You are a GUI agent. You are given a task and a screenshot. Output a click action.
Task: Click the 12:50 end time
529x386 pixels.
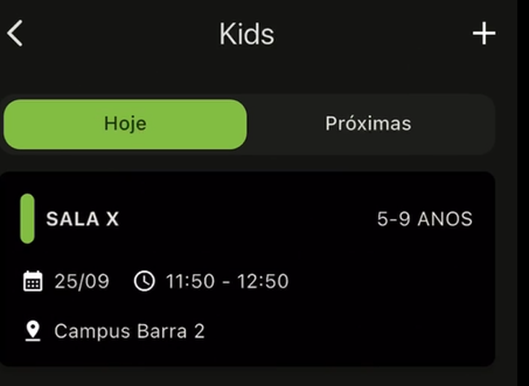[x=263, y=281]
